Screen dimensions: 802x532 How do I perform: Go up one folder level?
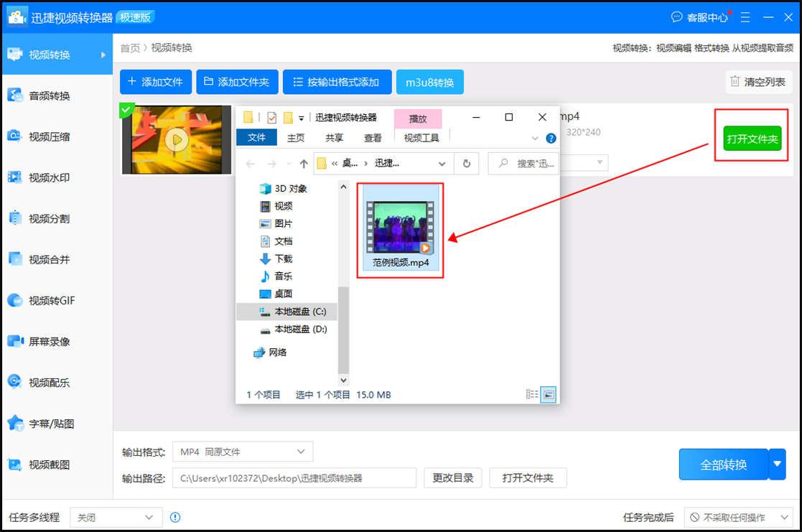tap(304, 164)
